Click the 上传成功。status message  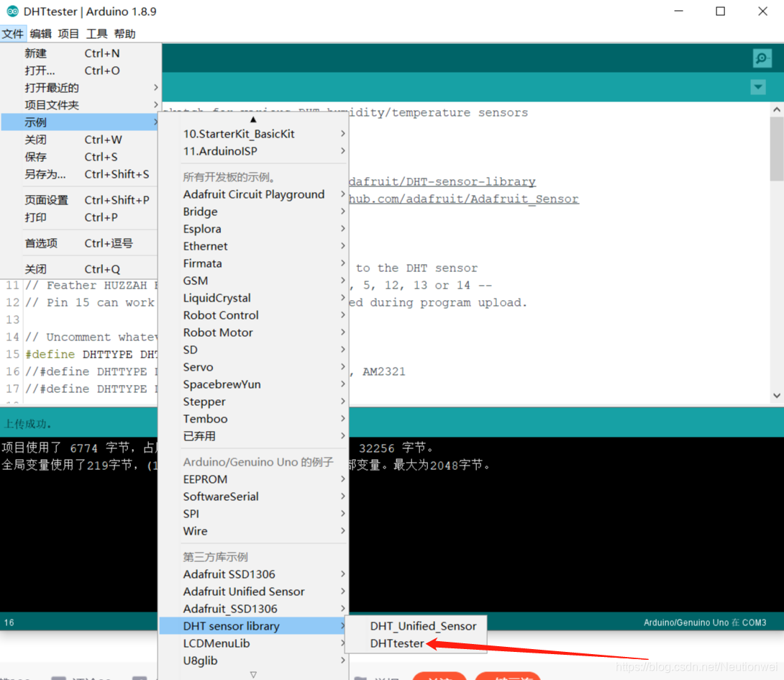pyautogui.click(x=27, y=424)
